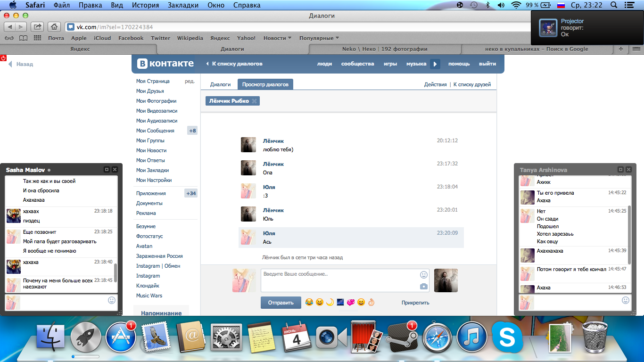Open the К списку друзей link
This screenshot has width=644, height=362.
(472, 84)
